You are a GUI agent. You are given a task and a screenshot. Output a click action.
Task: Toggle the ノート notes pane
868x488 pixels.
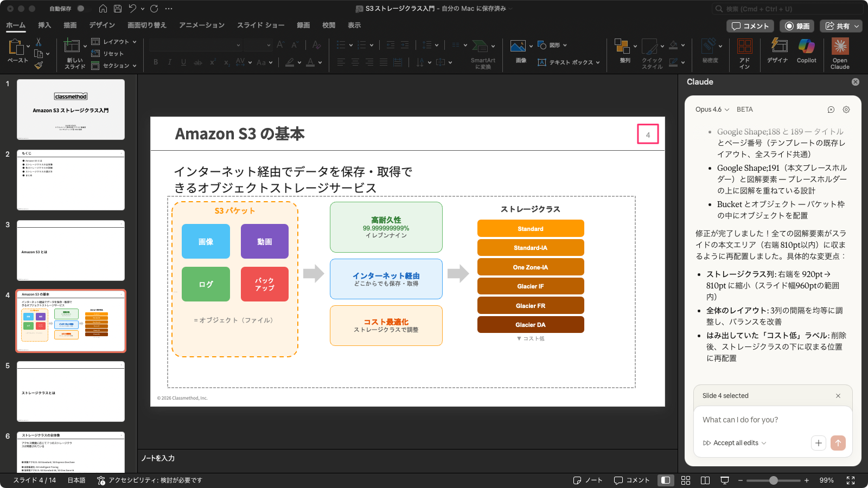point(588,480)
